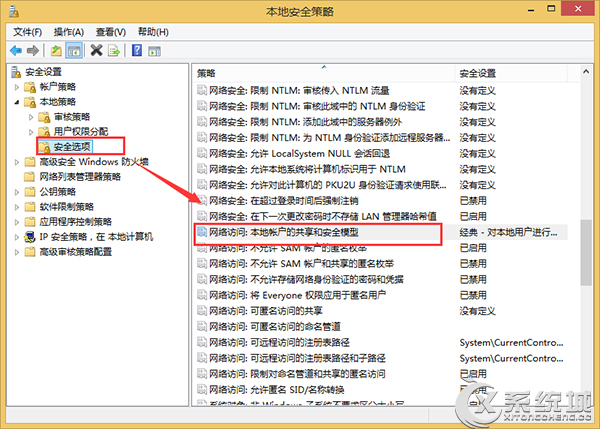Image resolution: width=600 pixels, height=429 pixels.
Task: Expand the 公钥策略 tree node
Action: pos(17,192)
